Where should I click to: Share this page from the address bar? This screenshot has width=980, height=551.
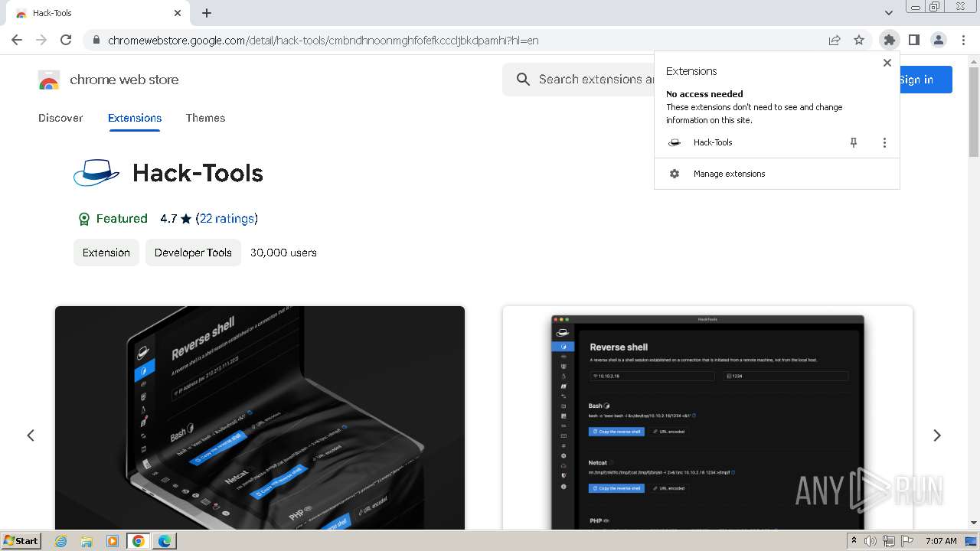835,40
